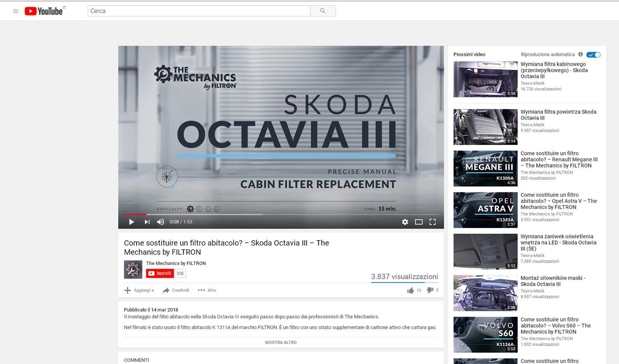Screen dimensions: 619x364
Task: Open Renault Megane III video thumbnail
Action: (x=485, y=168)
